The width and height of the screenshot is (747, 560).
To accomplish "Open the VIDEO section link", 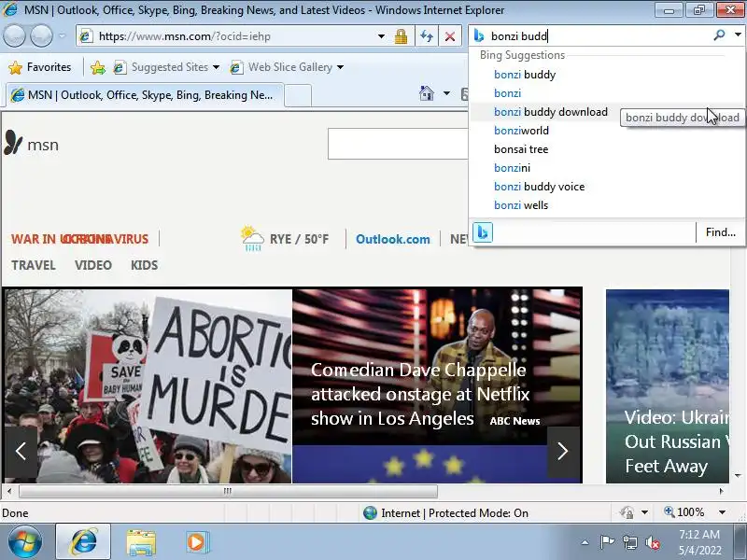I will [x=92, y=265].
